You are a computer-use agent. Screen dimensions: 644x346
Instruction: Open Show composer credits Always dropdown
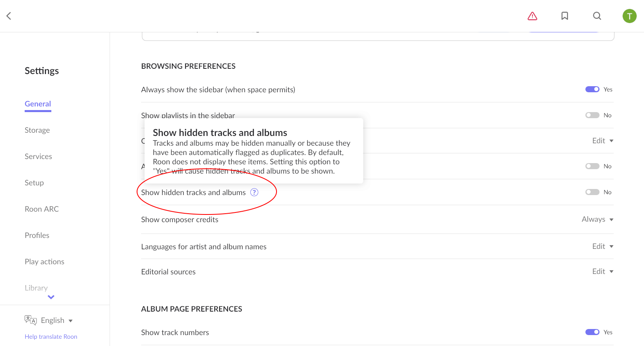coord(598,219)
